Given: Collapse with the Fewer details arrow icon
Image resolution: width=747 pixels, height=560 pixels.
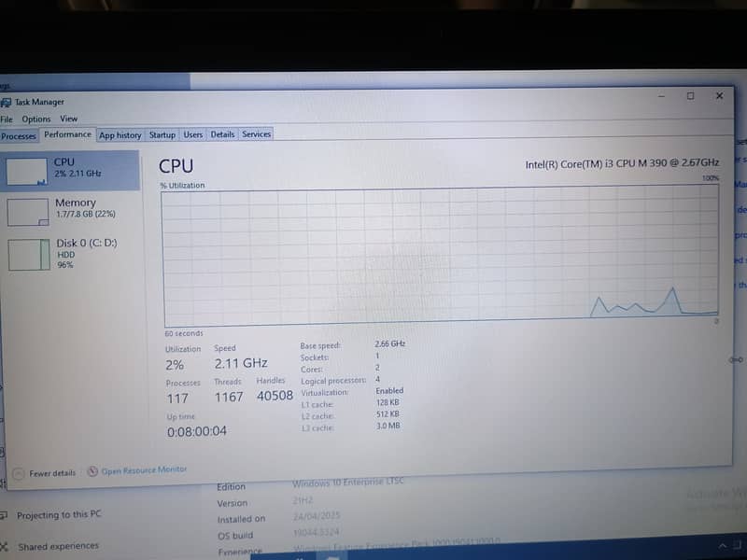Looking at the screenshot, I should click(18, 474).
